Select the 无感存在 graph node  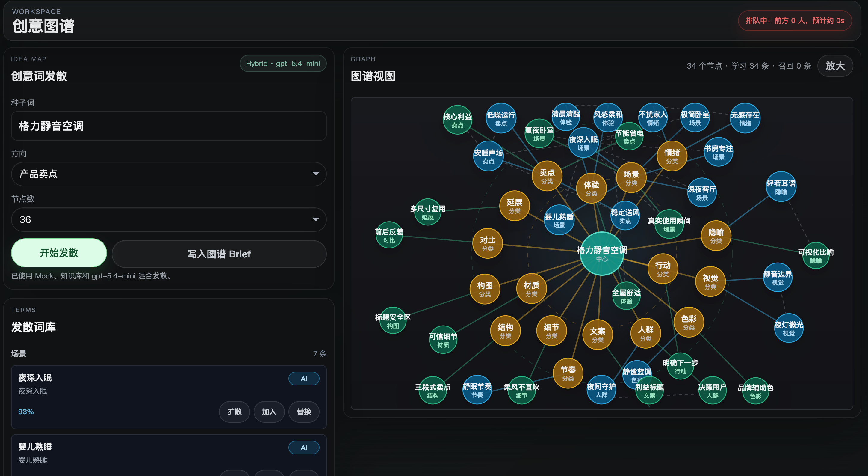pyautogui.click(x=745, y=118)
